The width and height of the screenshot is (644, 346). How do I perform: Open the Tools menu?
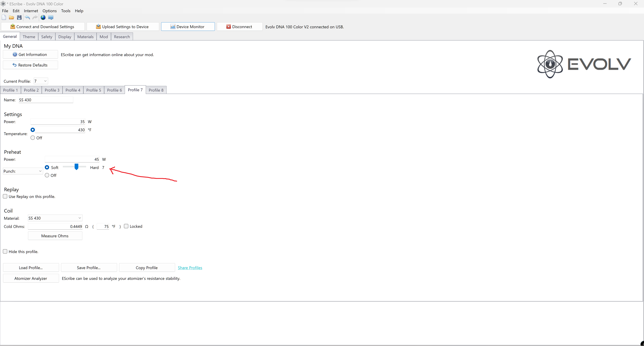click(66, 11)
